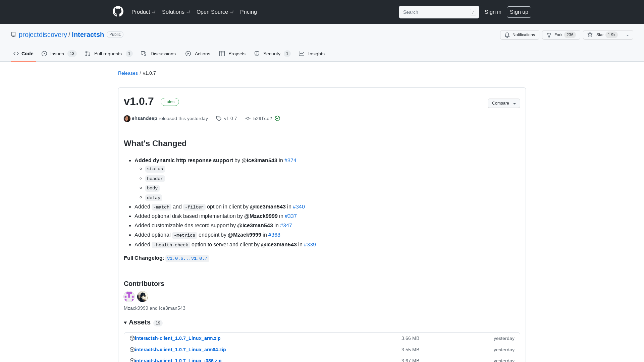The width and height of the screenshot is (644, 362).
Task: Click the package icon next to interactsh-client Linux arm.zip
Action: (x=132, y=338)
